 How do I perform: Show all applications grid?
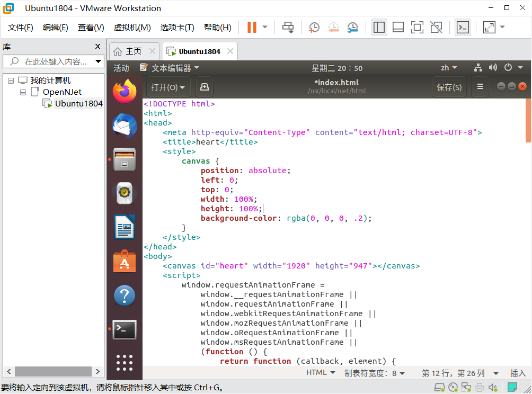125,363
